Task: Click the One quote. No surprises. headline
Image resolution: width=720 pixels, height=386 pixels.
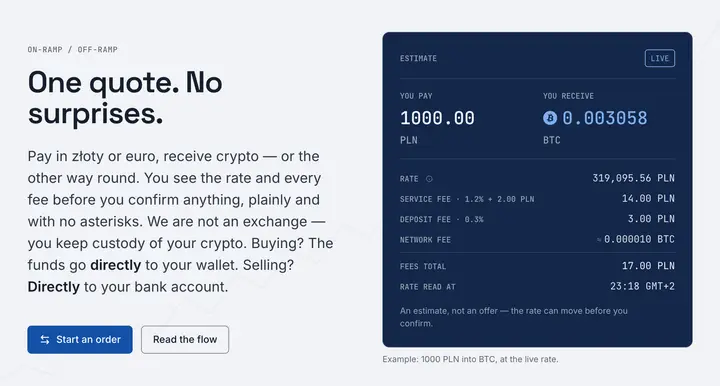Action: coord(125,98)
